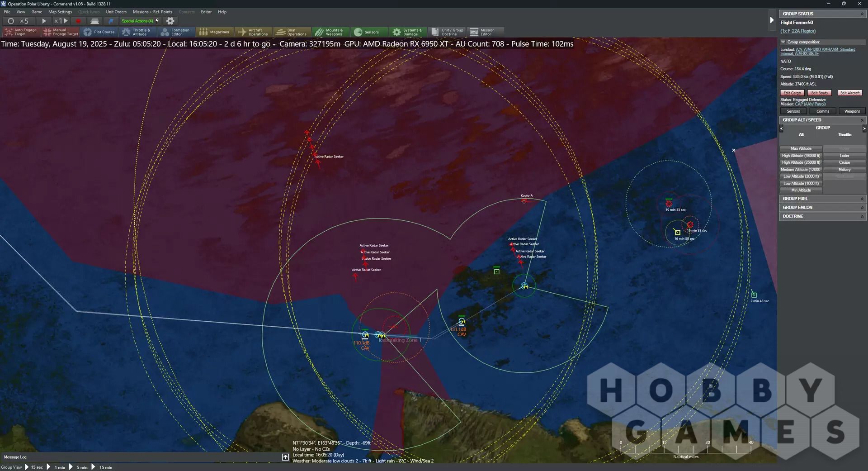Select Low Altitude (1000 ft)
Screen dimensions: 868x471
(x=801, y=183)
